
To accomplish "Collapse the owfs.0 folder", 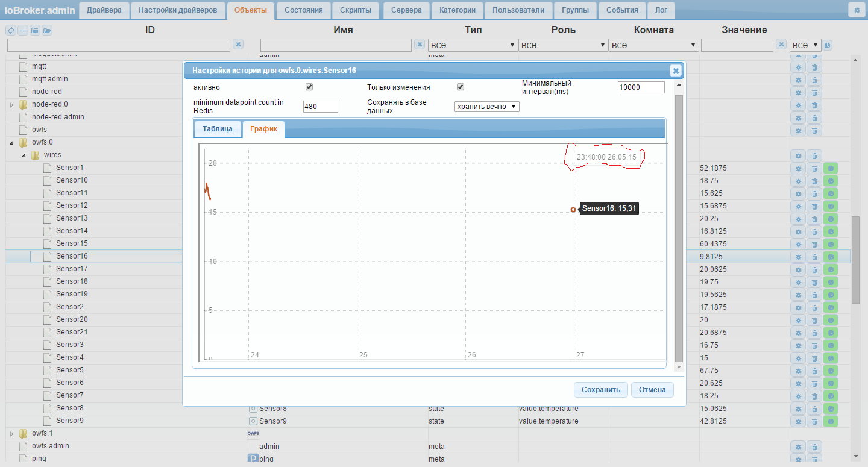I will pyautogui.click(x=11, y=143).
